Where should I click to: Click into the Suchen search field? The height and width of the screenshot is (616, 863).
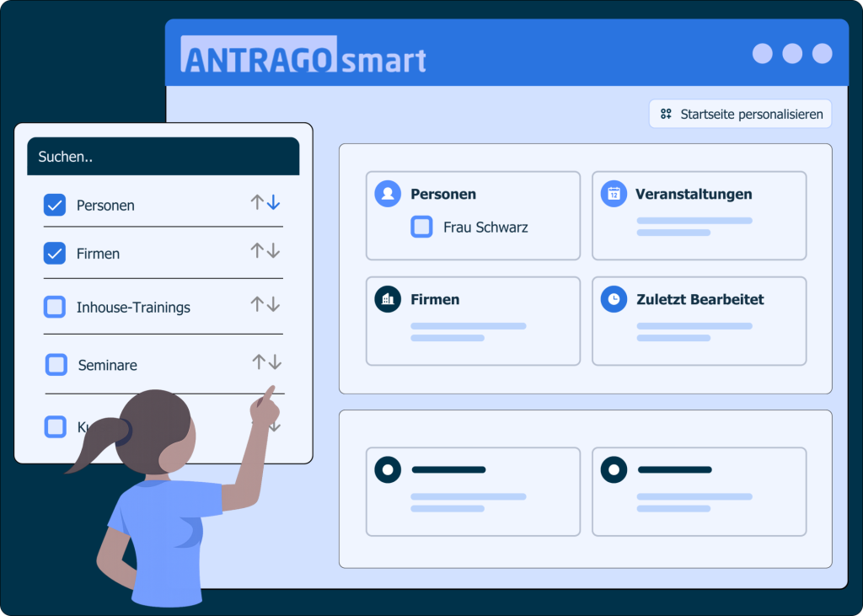tap(163, 157)
